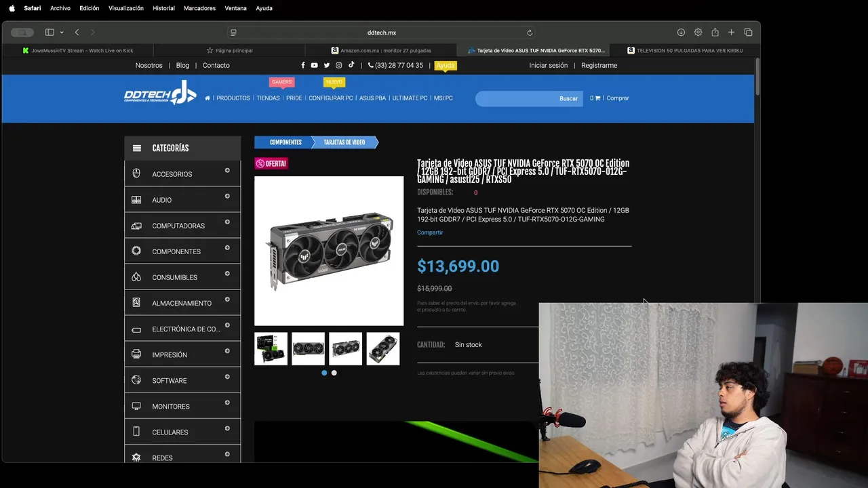
Task: Click the $13,699.00 price text
Action: pyautogui.click(x=458, y=266)
